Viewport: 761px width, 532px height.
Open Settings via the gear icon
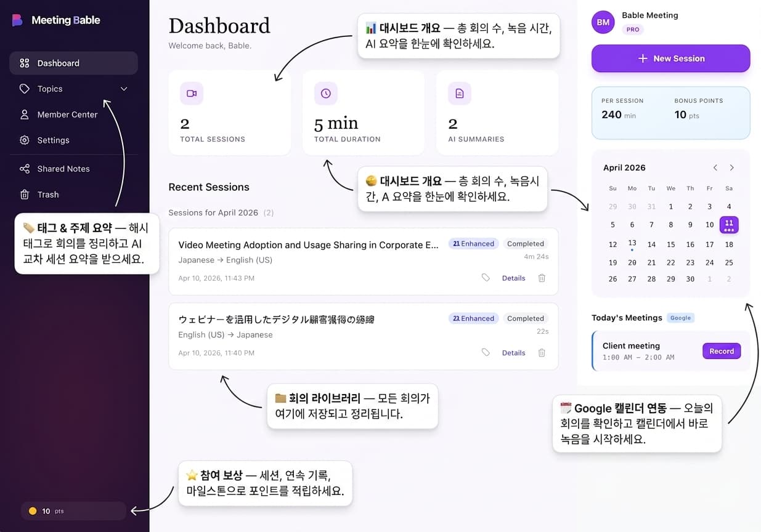click(24, 140)
